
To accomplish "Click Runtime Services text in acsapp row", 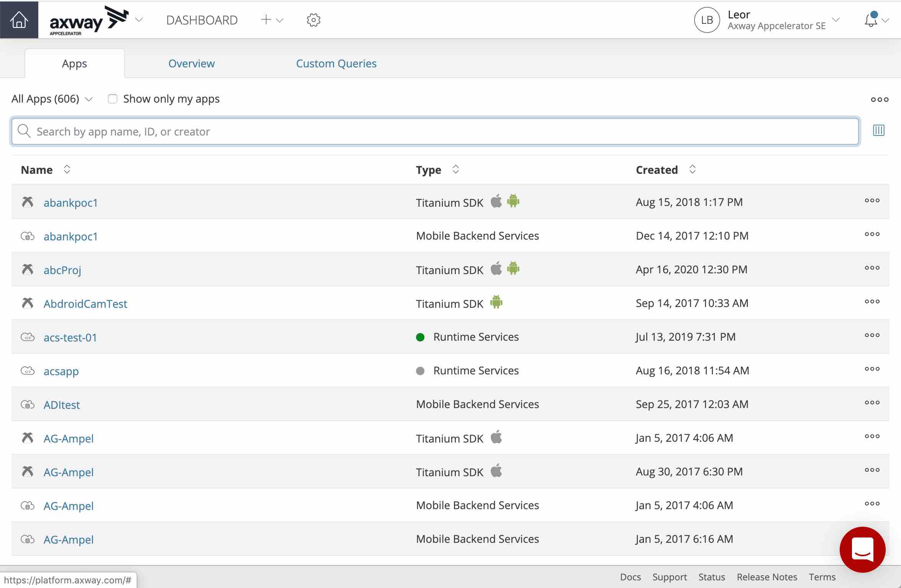I will coord(476,371).
